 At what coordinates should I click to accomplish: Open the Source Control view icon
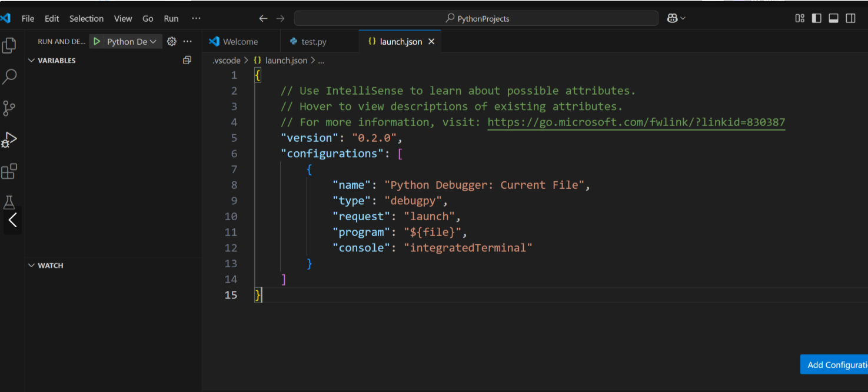(9, 108)
